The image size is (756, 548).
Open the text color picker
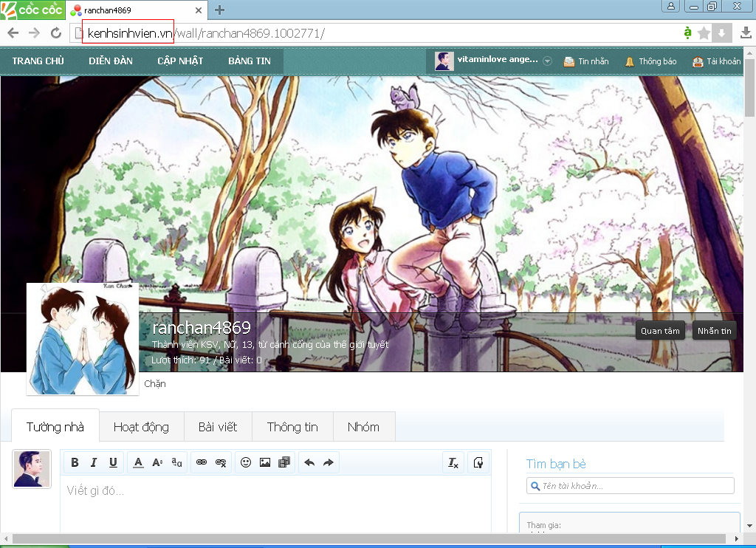coord(138,462)
